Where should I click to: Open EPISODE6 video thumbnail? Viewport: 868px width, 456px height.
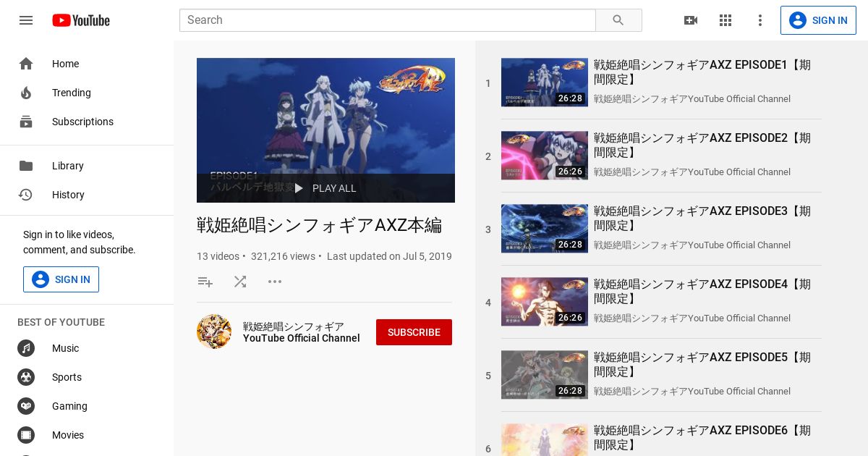[x=545, y=440]
